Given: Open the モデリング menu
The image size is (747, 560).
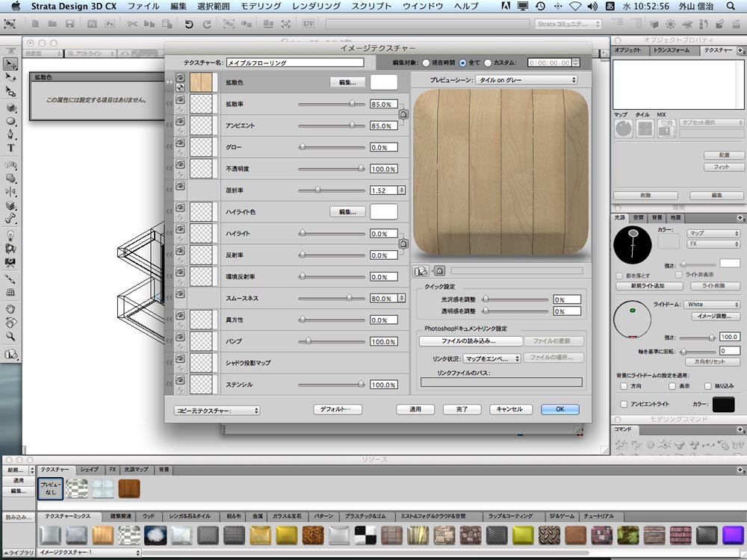Looking at the screenshot, I should [x=261, y=6].
